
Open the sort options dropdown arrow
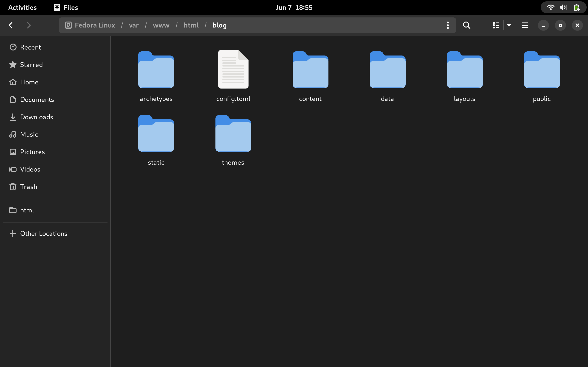(x=509, y=25)
